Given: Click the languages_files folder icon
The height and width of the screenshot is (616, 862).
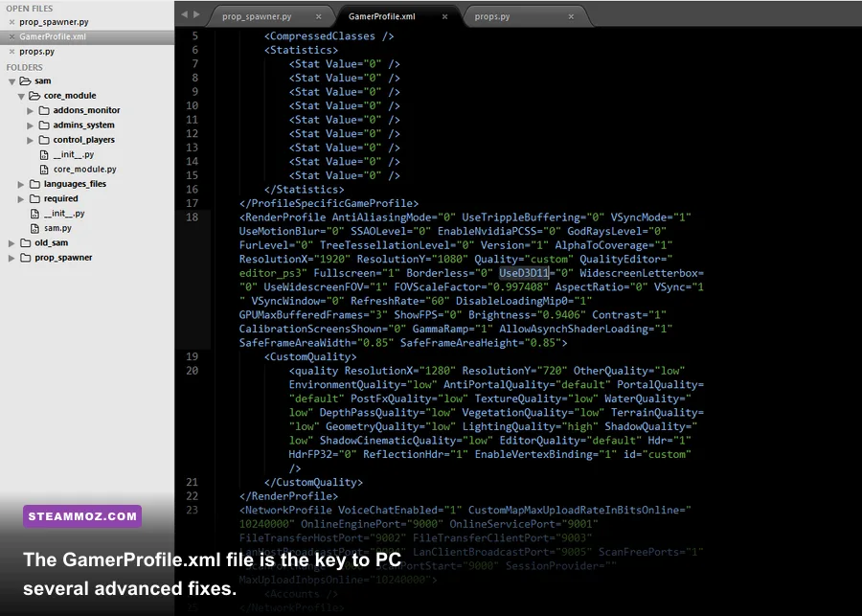Looking at the screenshot, I should 34,184.
